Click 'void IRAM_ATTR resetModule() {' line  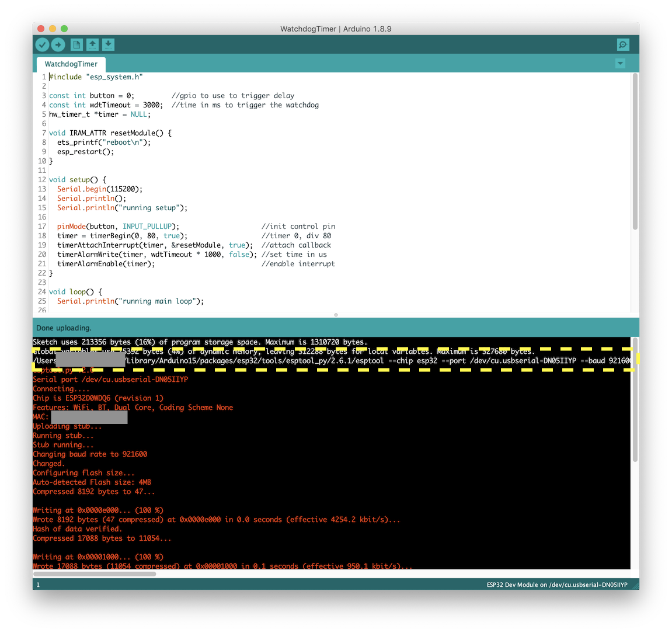tap(110, 133)
